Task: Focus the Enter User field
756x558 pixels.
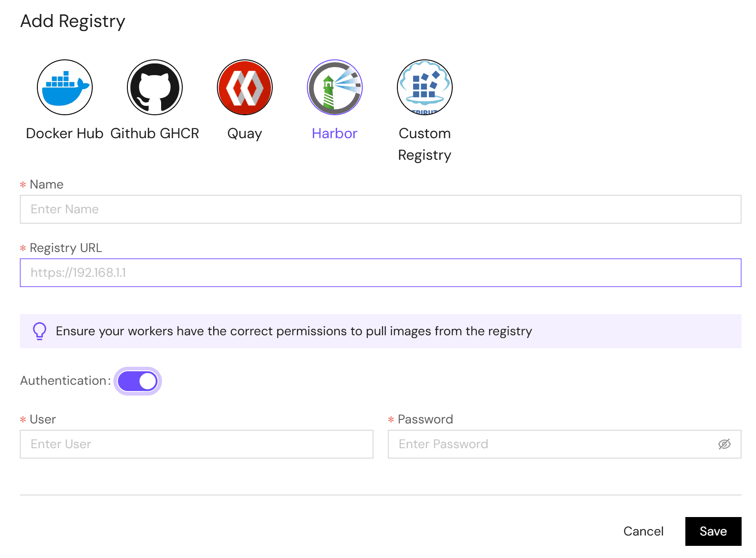Action: pos(197,444)
